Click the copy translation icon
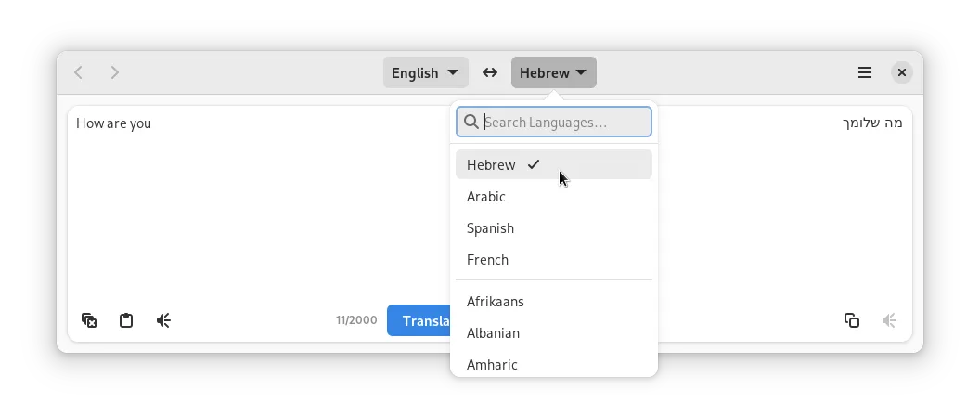 click(851, 320)
